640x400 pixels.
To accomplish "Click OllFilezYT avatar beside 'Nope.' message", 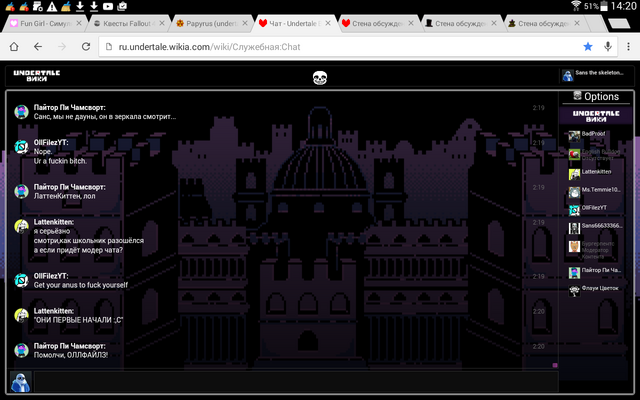I will 22,147.
